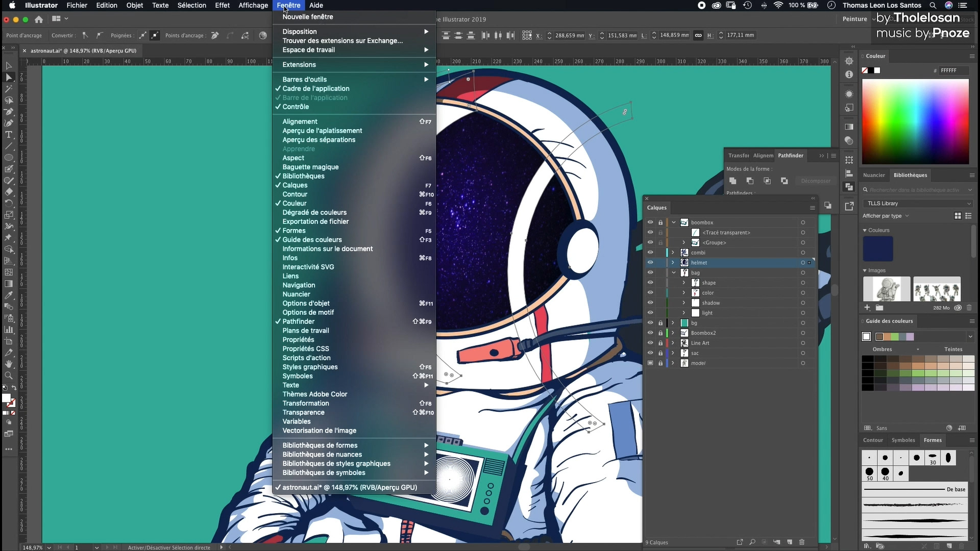Click the library folder icon
Screen dimensions: 980x551
click(x=879, y=308)
